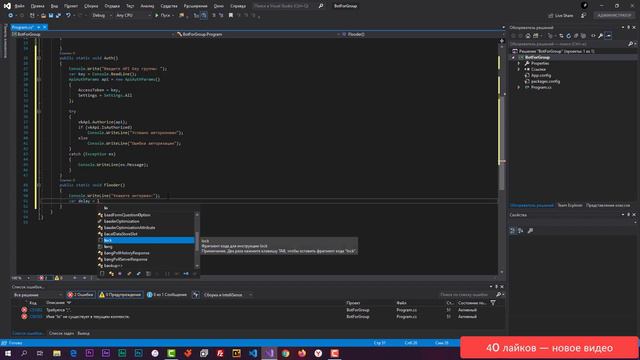Select LongPollHistoryResponse in IntelliSense list
The width and height of the screenshot is (640, 360).
(146, 253)
